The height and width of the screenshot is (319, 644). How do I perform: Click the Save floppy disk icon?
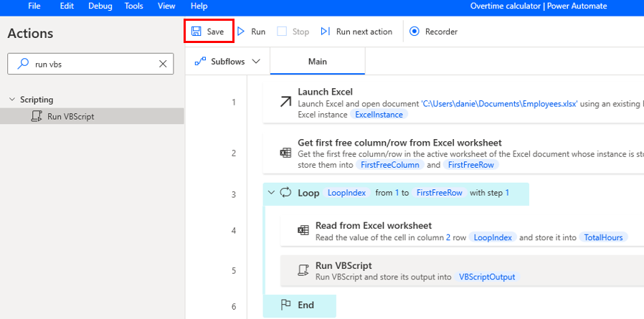point(196,32)
